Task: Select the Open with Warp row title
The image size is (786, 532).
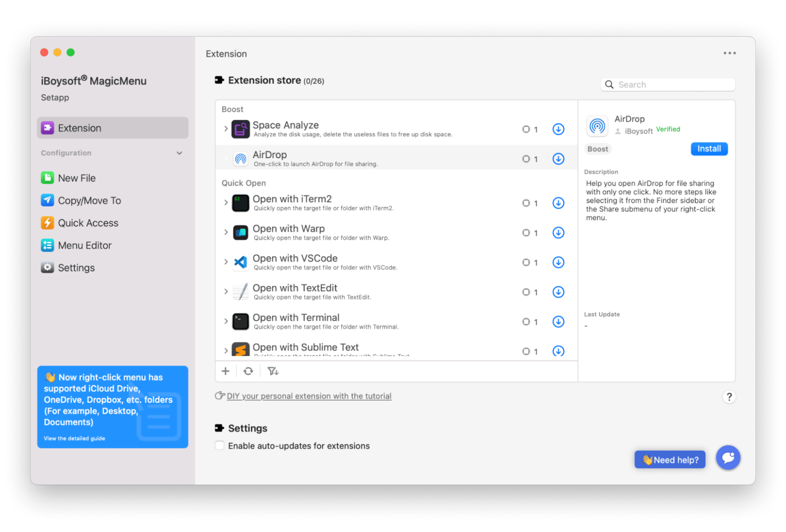Action: (289, 229)
